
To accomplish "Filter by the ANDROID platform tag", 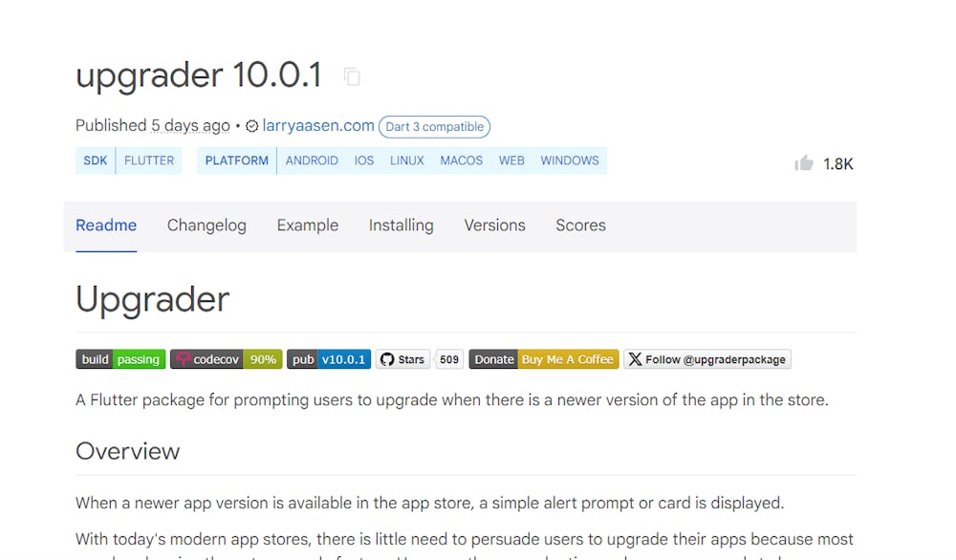I will point(312,161).
